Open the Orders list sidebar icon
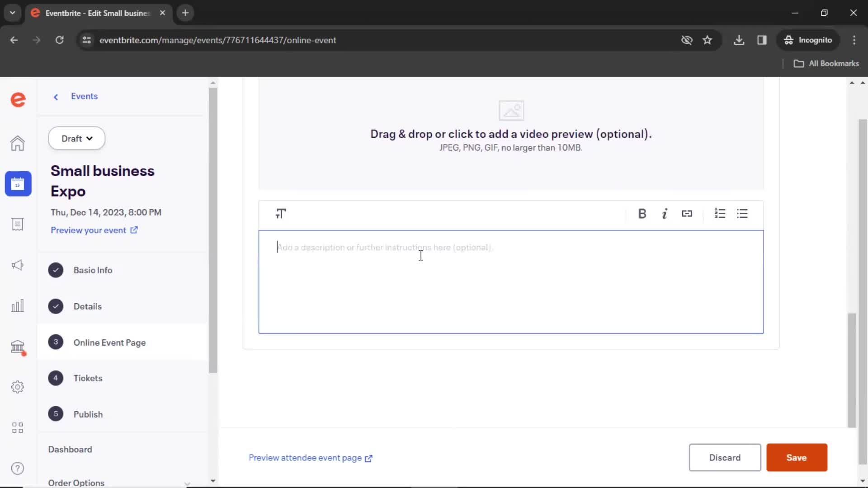 [x=18, y=224]
